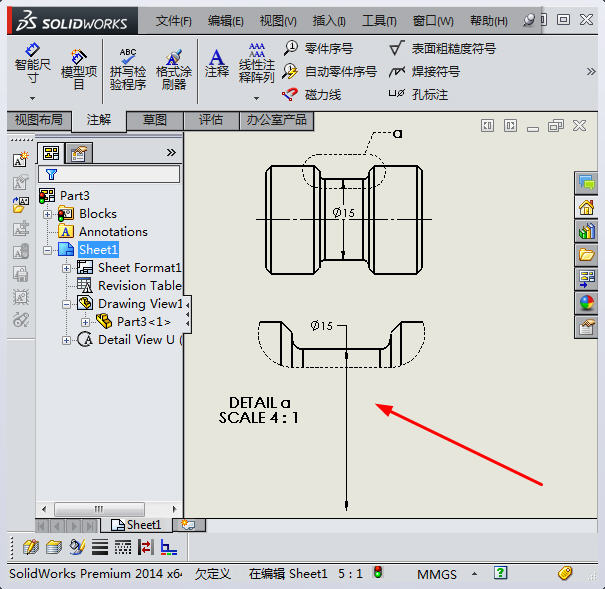Click the Surface Finish symbol (表面粗糙度符号) tool

click(442, 48)
